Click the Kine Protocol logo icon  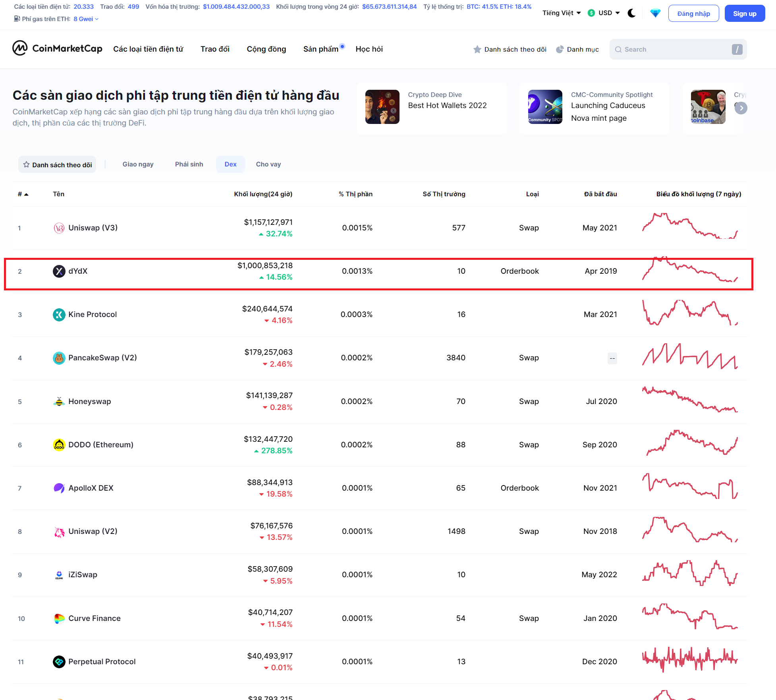click(x=59, y=315)
